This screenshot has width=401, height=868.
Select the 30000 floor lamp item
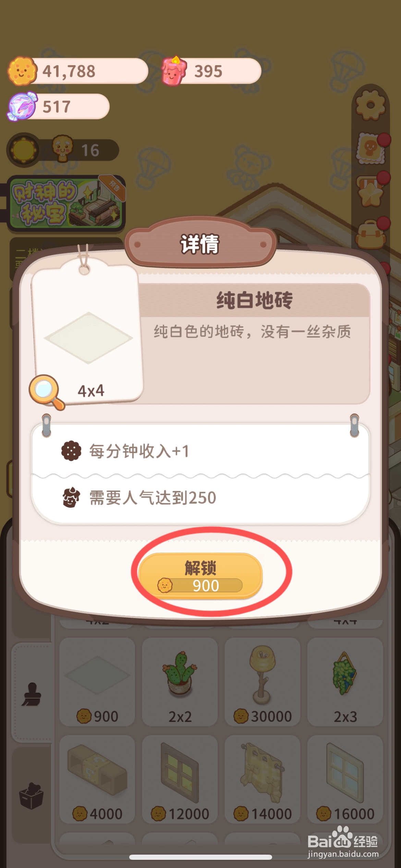pos(263,682)
